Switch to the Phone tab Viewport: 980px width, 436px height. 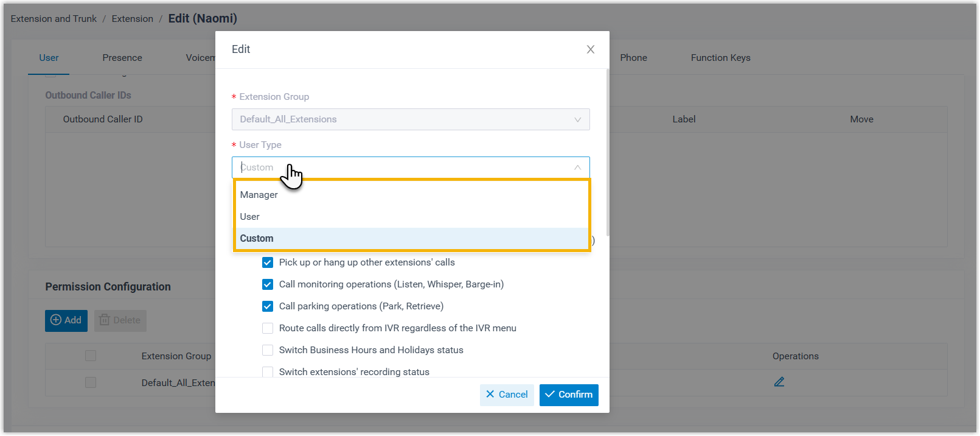[x=633, y=58]
